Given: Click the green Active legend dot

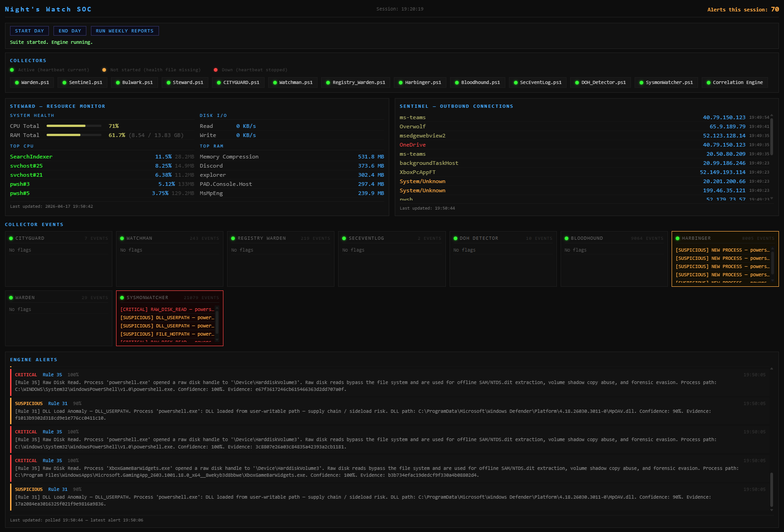Looking at the screenshot, I should (x=12, y=70).
